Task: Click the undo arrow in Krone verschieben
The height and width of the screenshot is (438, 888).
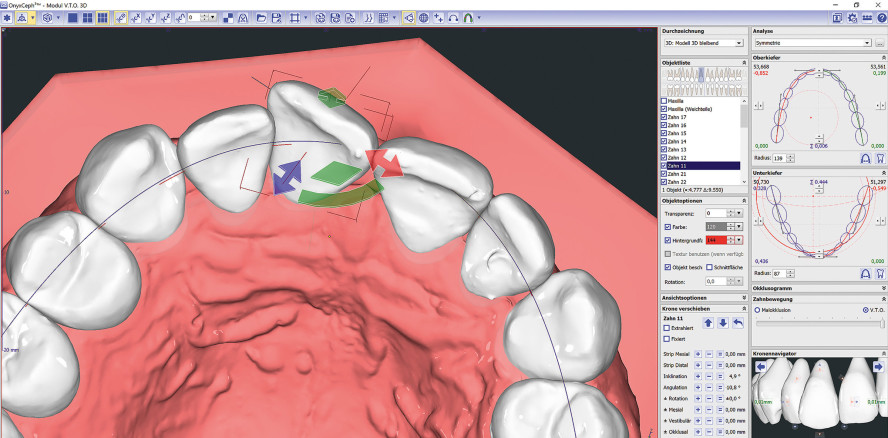Action: tap(737, 323)
